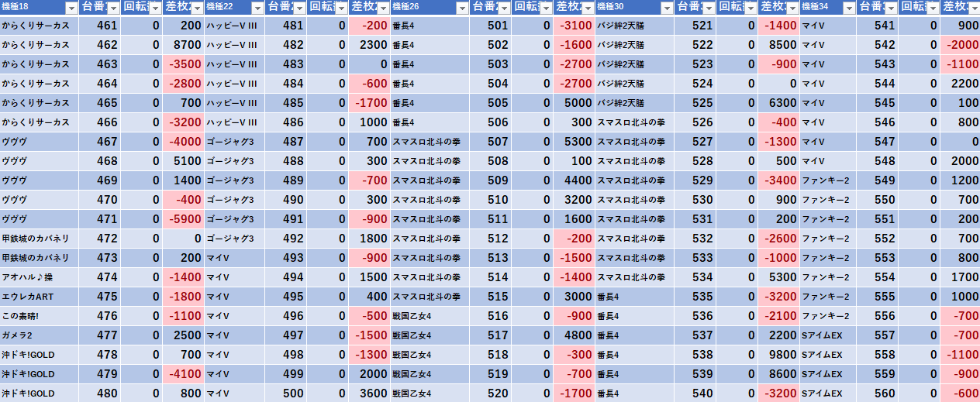The image size is (980, 402).
Task: Open 差枚 filter arrow just before 機種26
Action: point(382,8)
